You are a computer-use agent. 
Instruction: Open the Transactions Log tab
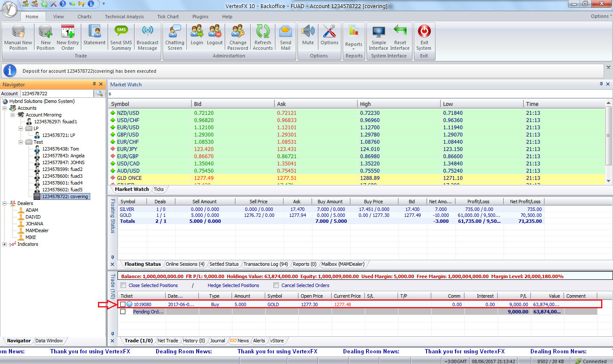(265, 264)
